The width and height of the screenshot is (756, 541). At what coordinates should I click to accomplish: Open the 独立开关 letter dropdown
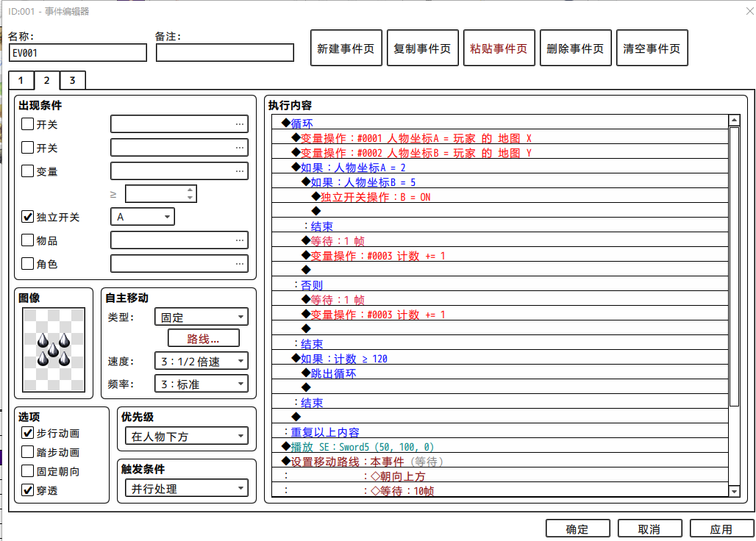click(x=143, y=217)
